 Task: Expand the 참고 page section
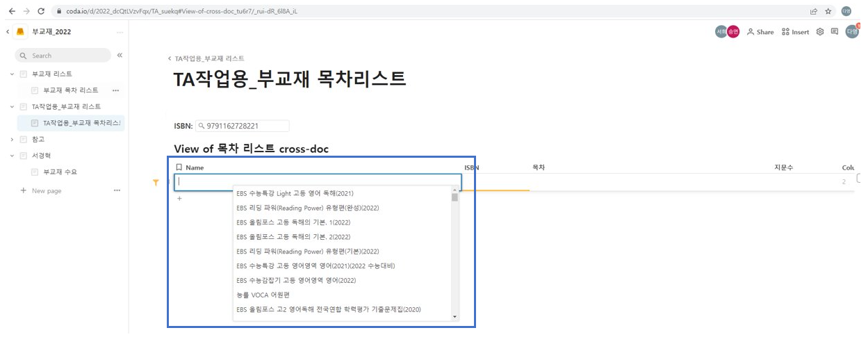12,140
